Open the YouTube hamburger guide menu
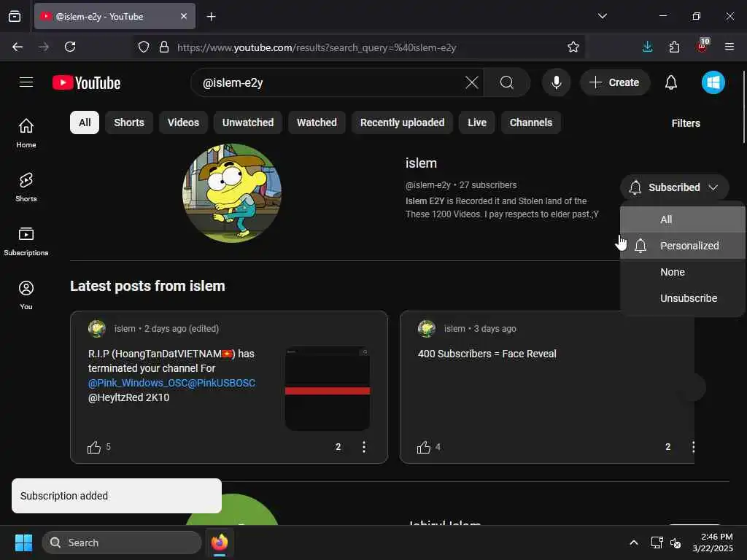The width and height of the screenshot is (747, 560). click(x=26, y=82)
